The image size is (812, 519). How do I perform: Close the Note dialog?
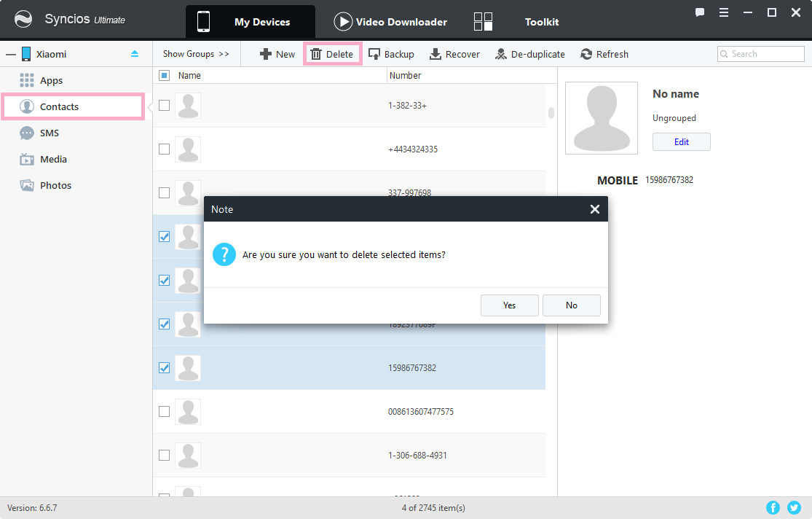point(595,209)
